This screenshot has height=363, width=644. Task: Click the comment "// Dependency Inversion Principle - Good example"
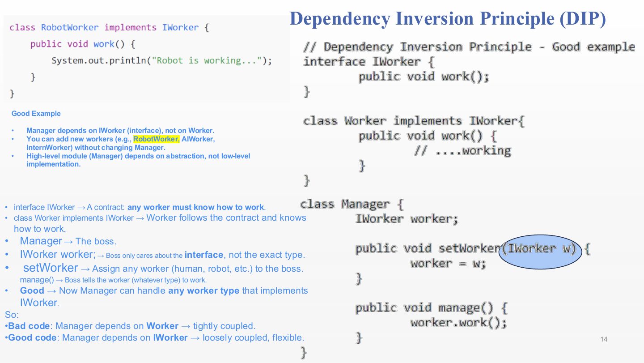[x=469, y=47]
